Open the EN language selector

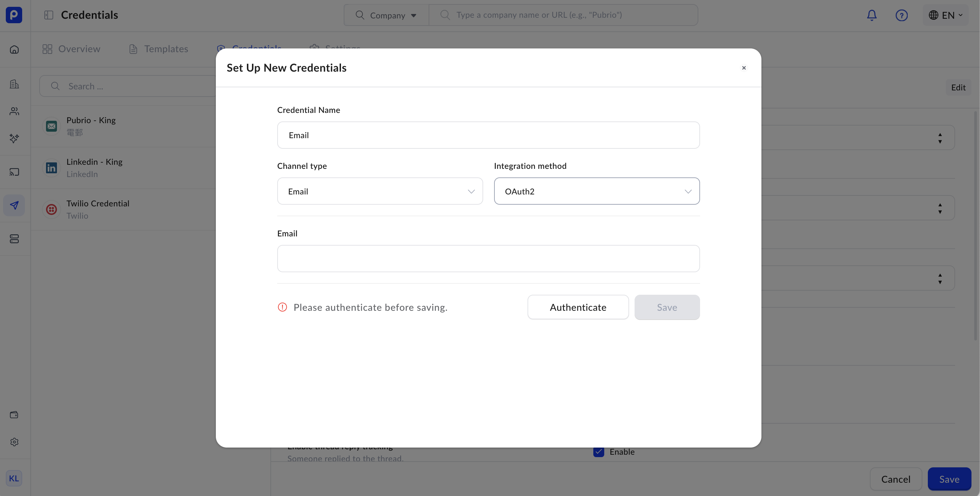point(945,15)
